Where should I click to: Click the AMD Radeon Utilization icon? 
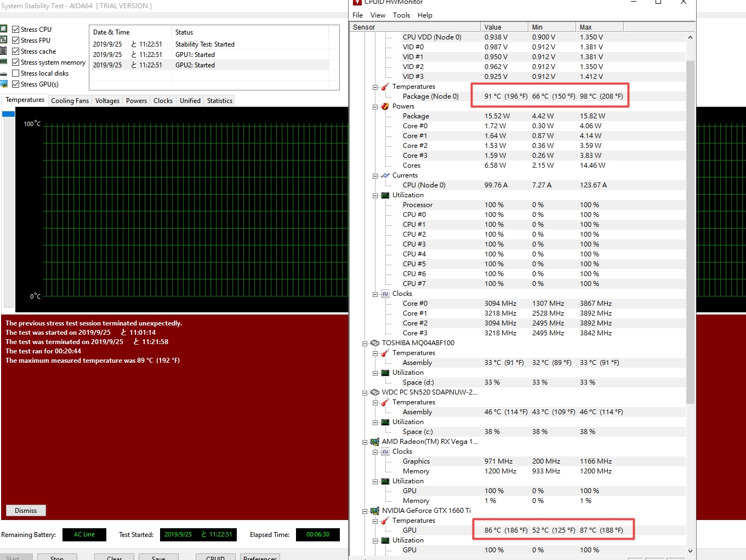pos(385,481)
